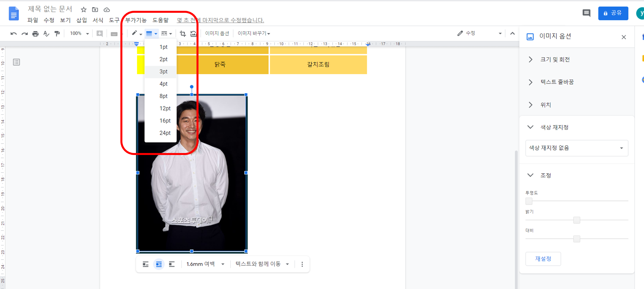The image size is (644, 289).
Task: Choose 16pt border weight
Action: (160, 121)
